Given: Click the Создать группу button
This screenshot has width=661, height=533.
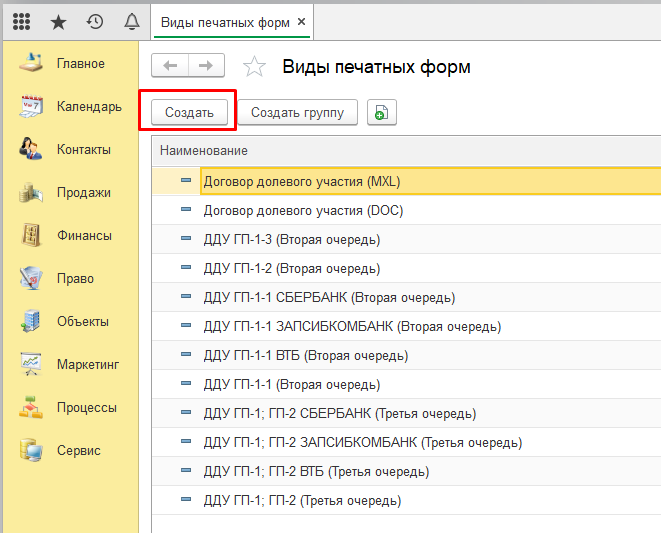Looking at the screenshot, I should coord(297,113).
